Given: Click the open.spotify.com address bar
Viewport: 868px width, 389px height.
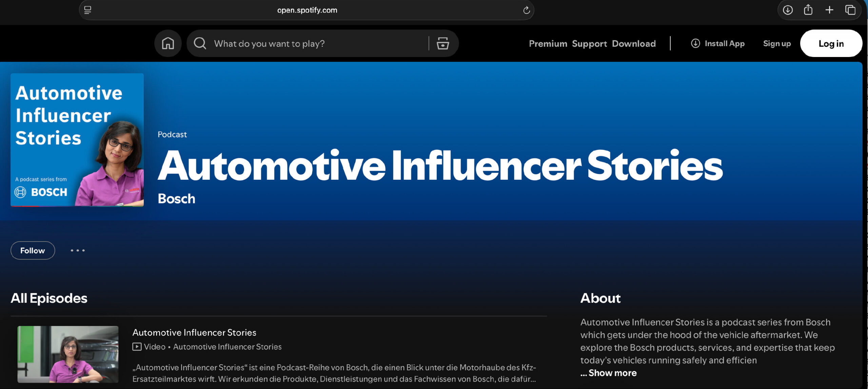Looking at the screenshot, I should click(307, 10).
